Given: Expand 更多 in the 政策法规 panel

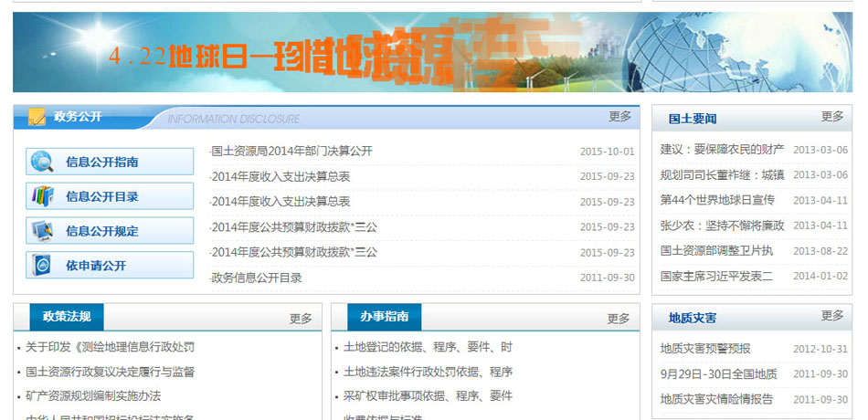Looking at the screenshot, I should pos(301,319).
